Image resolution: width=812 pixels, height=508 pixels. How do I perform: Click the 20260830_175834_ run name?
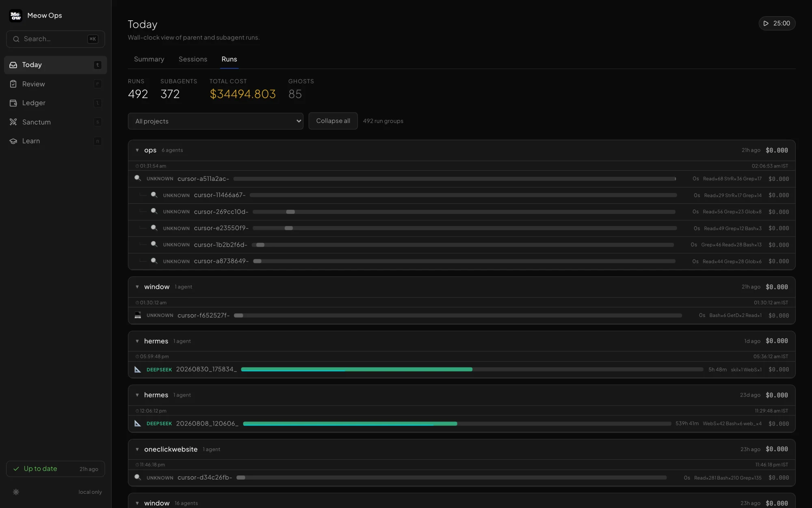pyautogui.click(x=206, y=369)
